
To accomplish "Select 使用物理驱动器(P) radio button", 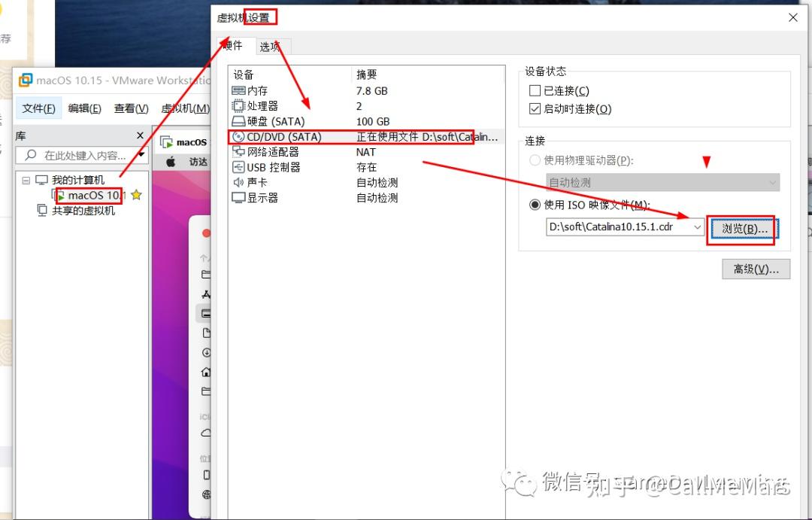I will 535,160.
